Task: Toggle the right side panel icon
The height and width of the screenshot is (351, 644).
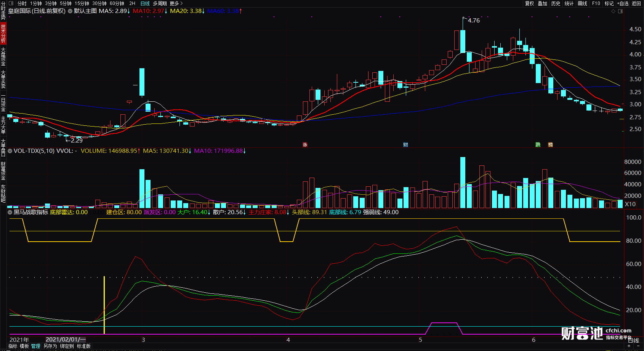Action: pos(620,11)
